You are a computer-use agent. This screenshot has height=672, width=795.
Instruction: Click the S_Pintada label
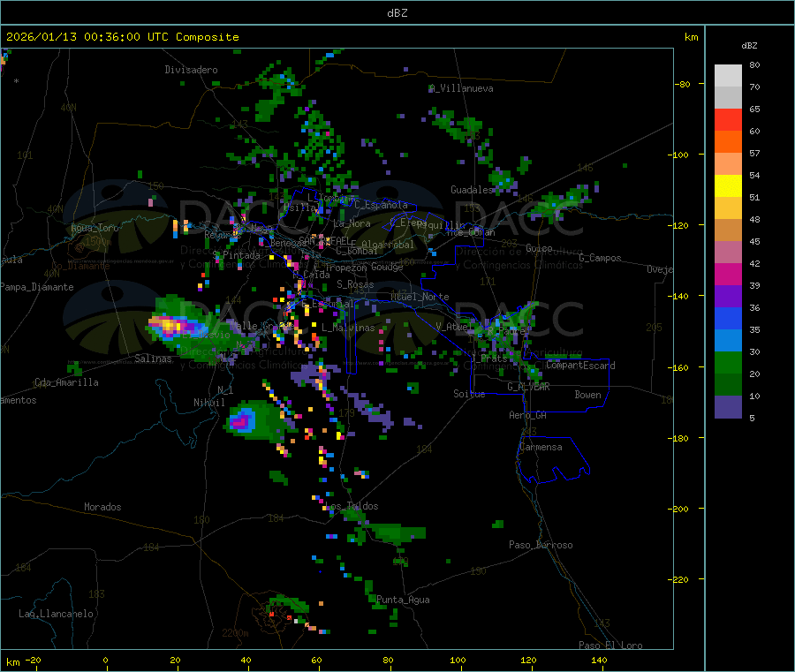pos(236,255)
